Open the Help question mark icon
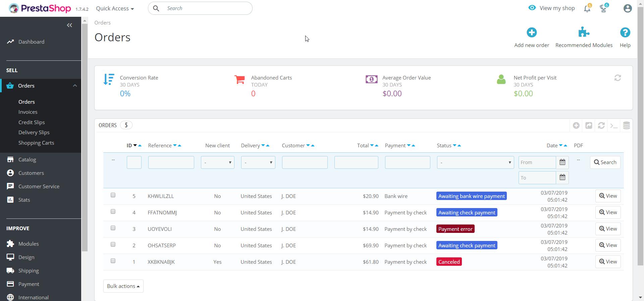 pyautogui.click(x=625, y=33)
